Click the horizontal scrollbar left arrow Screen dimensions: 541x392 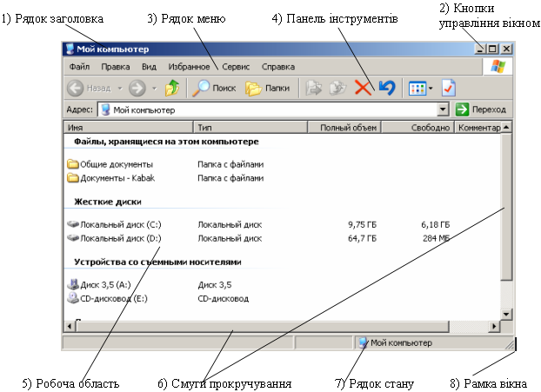click(70, 326)
